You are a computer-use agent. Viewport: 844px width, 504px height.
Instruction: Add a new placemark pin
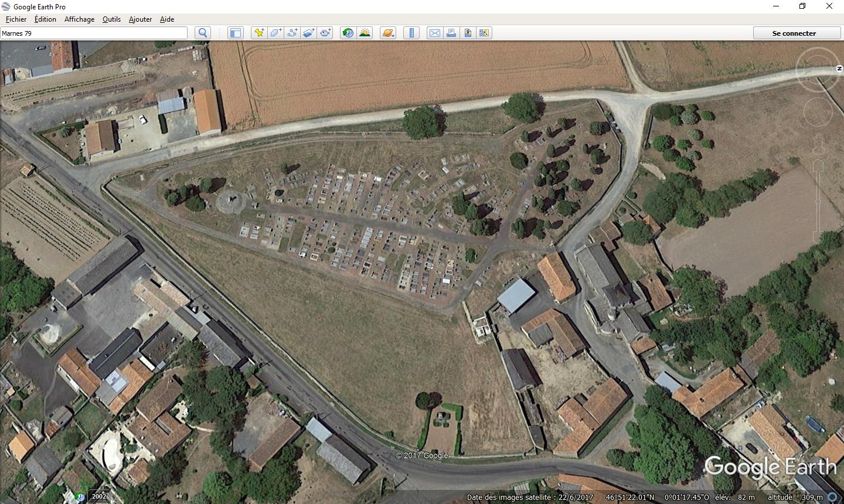point(258,33)
